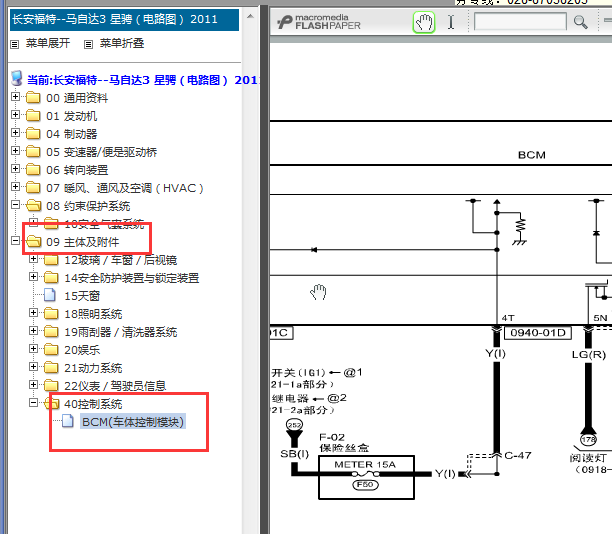Click the 19雨刮器 folder icon
Viewport: 612px width, 534px height.
51,331
